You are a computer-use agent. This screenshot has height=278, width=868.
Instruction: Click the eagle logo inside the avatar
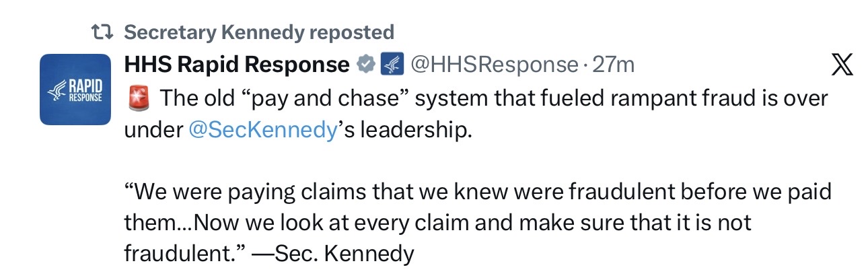click(x=55, y=92)
